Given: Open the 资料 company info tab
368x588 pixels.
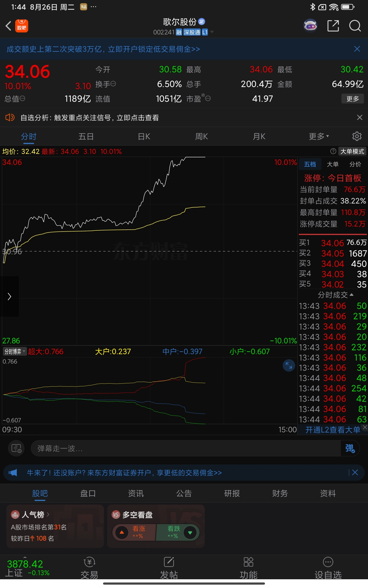Looking at the screenshot, I should pyautogui.click(x=328, y=493).
